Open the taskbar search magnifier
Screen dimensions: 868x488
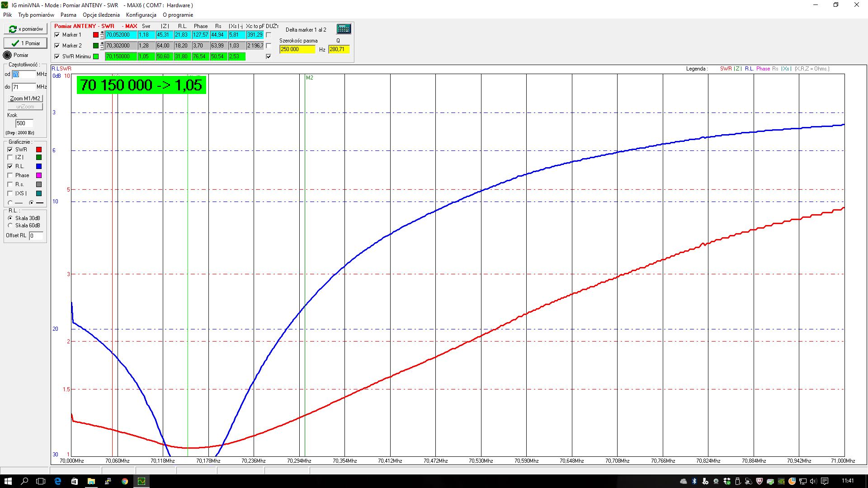click(24, 481)
